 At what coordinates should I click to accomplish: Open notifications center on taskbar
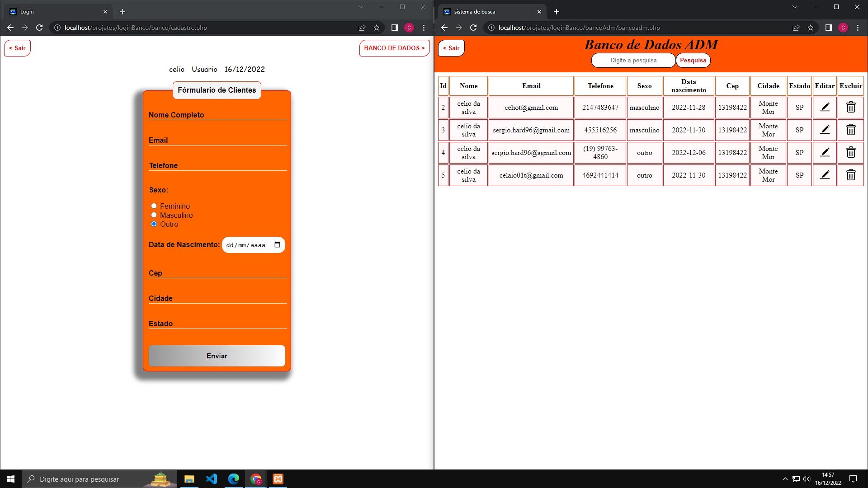click(x=853, y=479)
